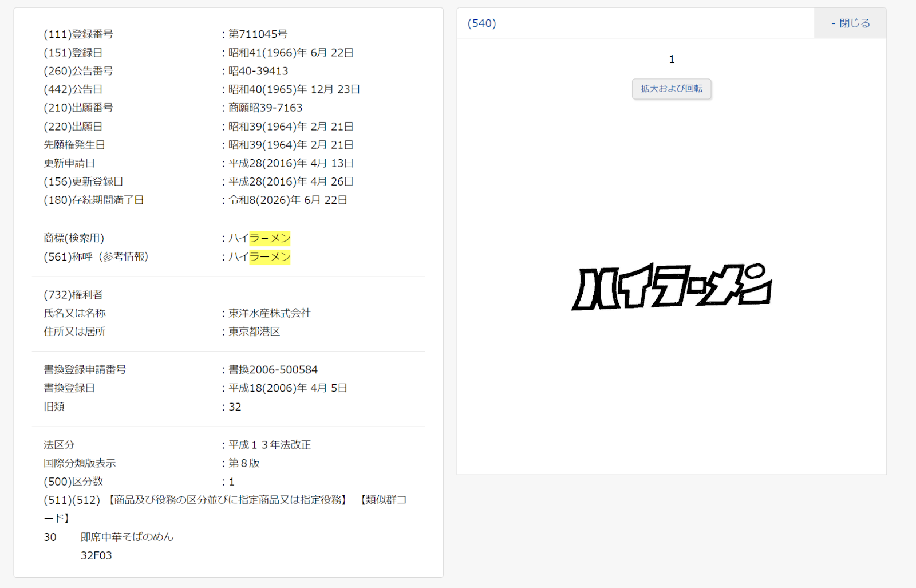The image size is (916, 588).
Task: Select expiry date 令和8(2026)年 6月 22日
Action: pyautogui.click(x=288, y=200)
